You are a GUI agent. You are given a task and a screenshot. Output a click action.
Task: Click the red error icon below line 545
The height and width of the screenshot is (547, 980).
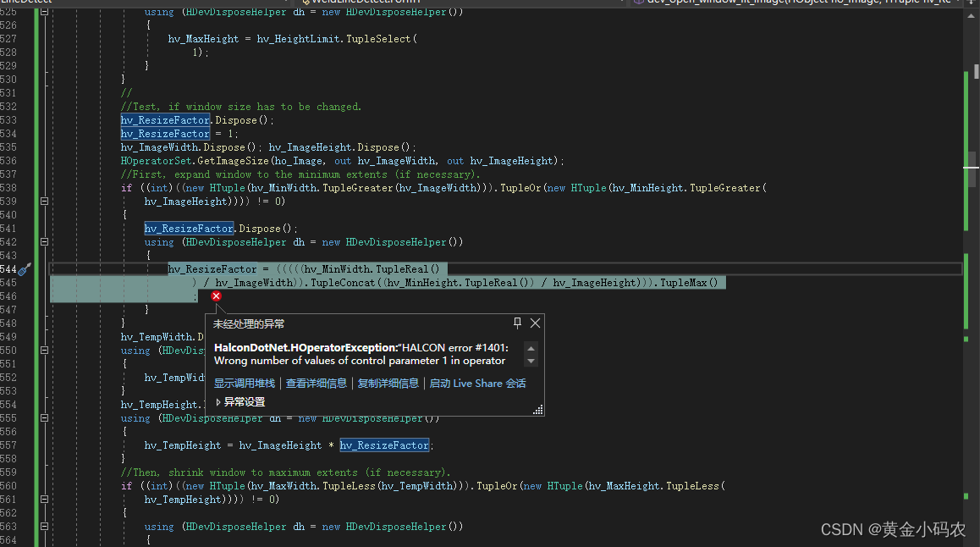click(x=216, y=296)
